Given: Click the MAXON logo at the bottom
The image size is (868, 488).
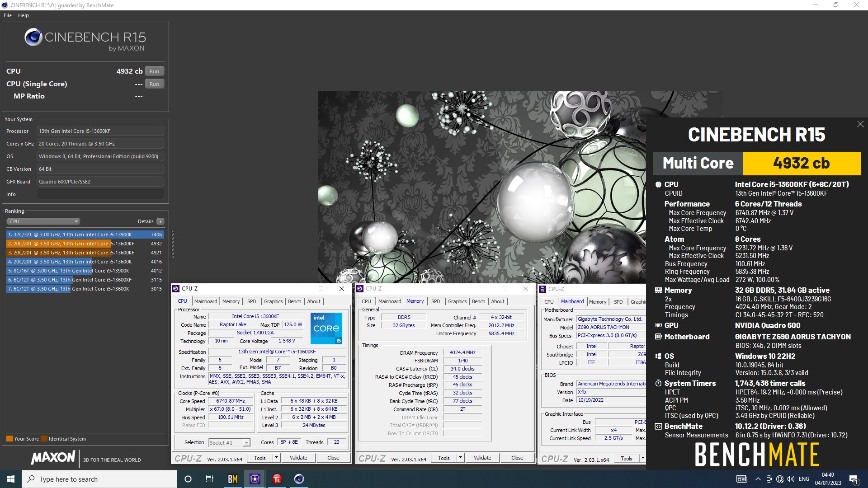Looking at the screenshot, I should [x=53, y=458].
